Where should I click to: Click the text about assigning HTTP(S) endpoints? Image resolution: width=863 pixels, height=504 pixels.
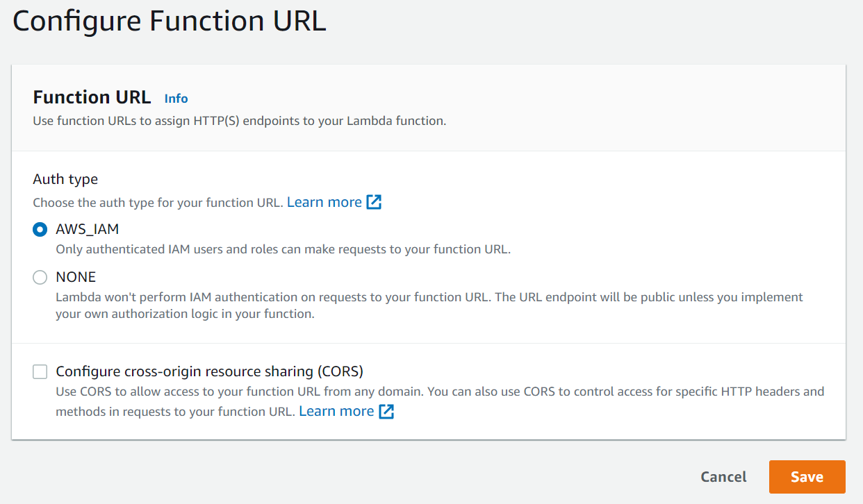click(239, 121)
